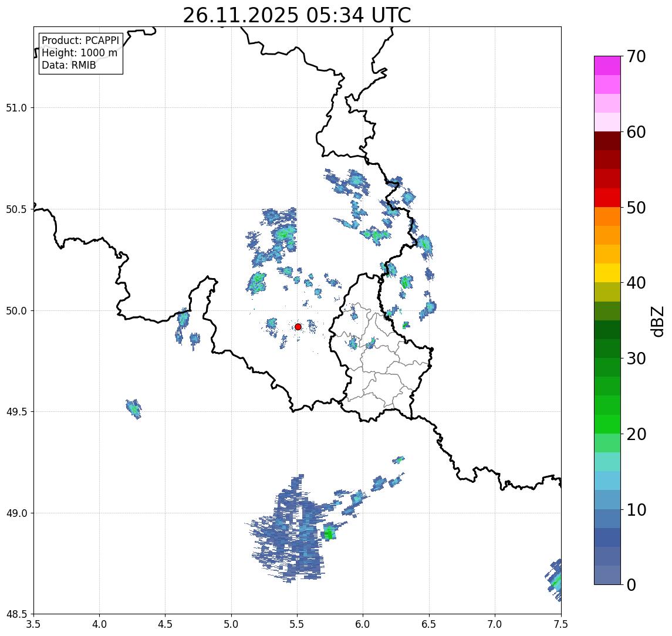Click the colorbar tick label 50
The image size is (672, 636).
[x=636, y=208]
